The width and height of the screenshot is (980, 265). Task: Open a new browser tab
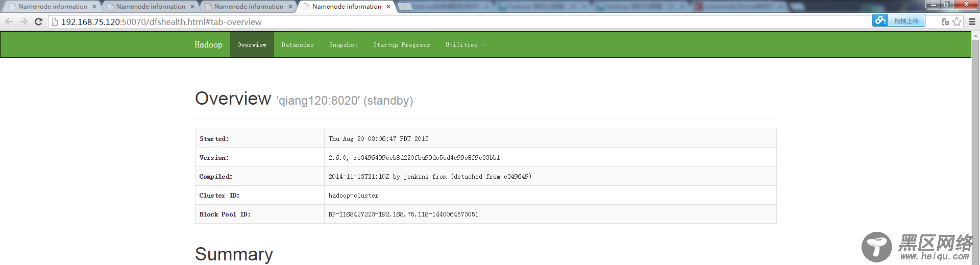405,7
